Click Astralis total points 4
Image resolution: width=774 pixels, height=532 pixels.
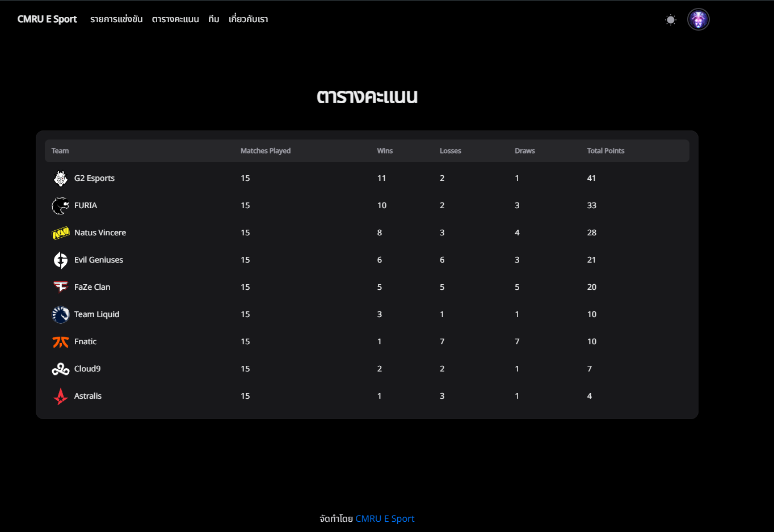590,396
